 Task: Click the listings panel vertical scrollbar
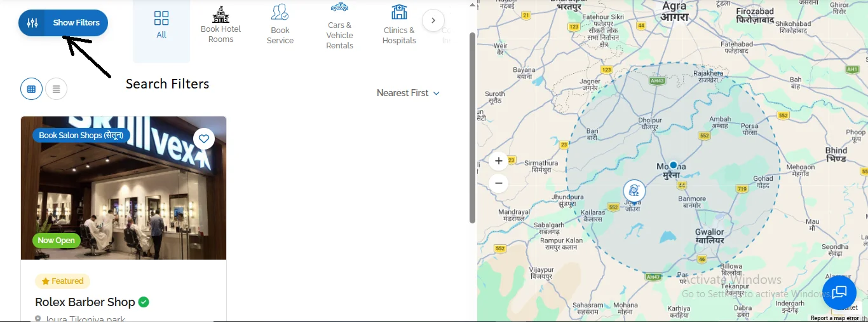click(472, 127)
